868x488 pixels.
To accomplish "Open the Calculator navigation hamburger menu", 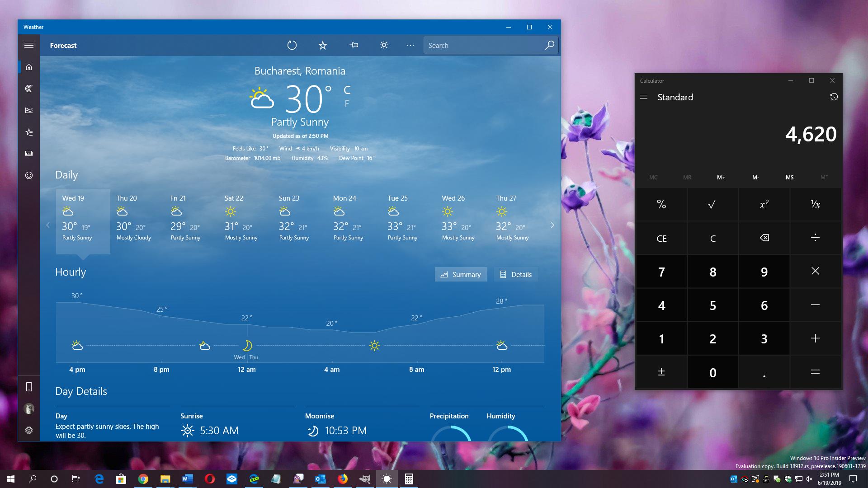I will pos(644,97).
